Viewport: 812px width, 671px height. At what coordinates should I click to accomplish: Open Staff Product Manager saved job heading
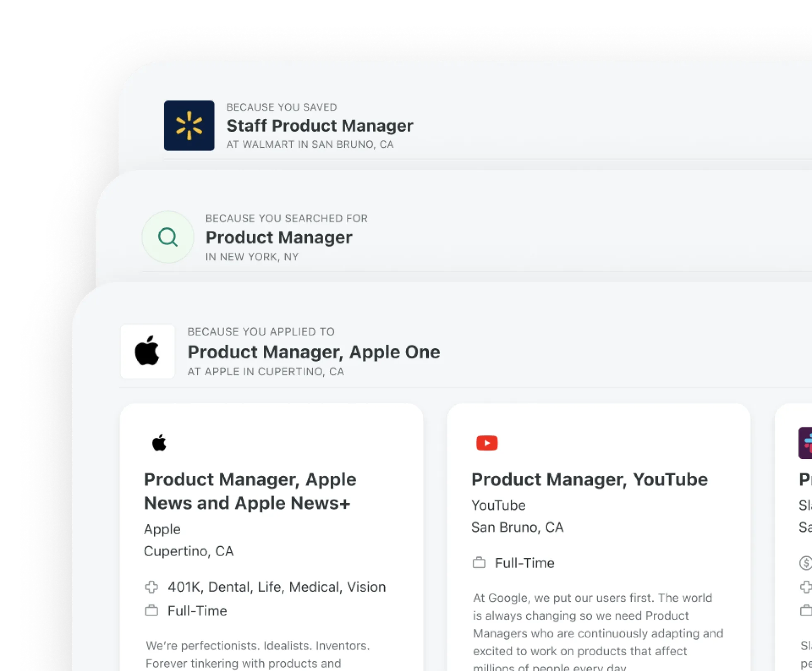[320, 126]
